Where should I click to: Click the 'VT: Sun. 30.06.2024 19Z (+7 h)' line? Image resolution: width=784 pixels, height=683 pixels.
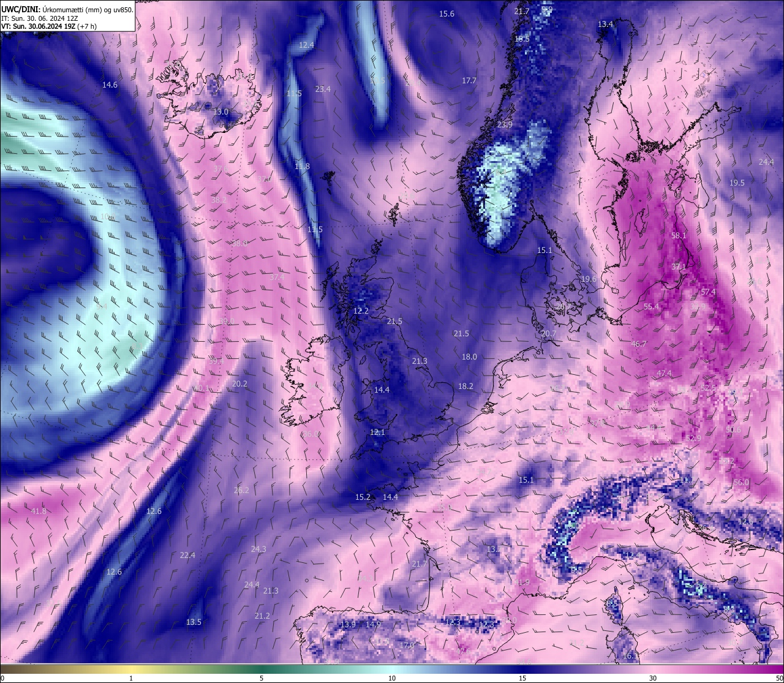[x=48, y=27]
